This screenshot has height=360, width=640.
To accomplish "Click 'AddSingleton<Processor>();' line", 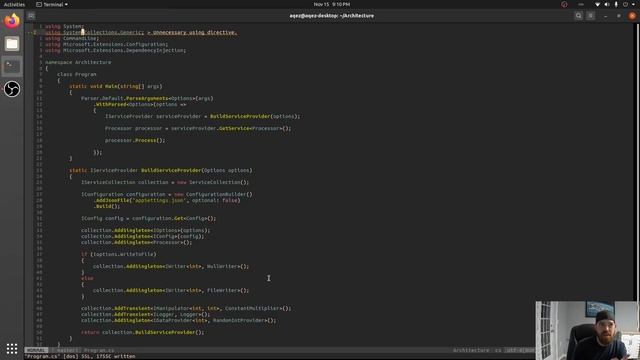I will (136, 242).
